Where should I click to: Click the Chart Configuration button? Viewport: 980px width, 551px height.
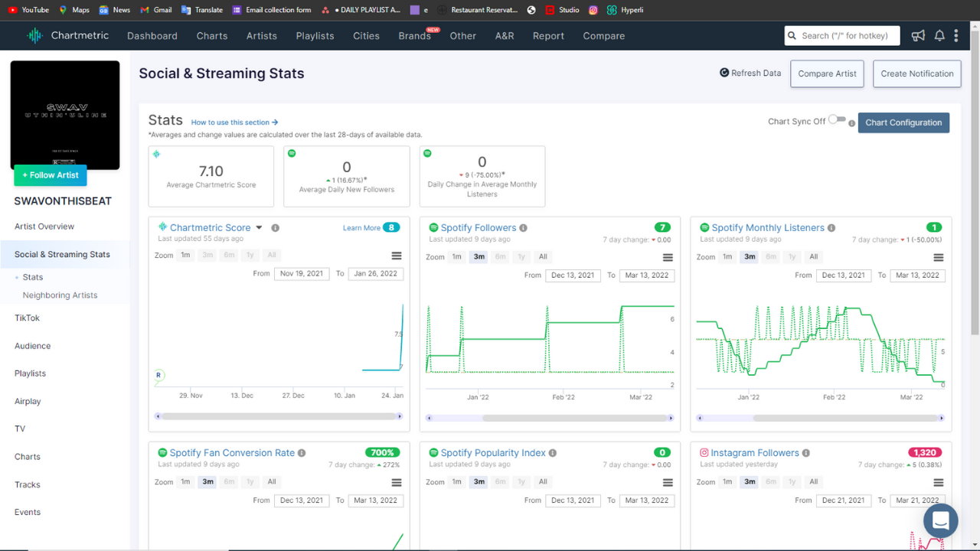(x=903, y=122)
